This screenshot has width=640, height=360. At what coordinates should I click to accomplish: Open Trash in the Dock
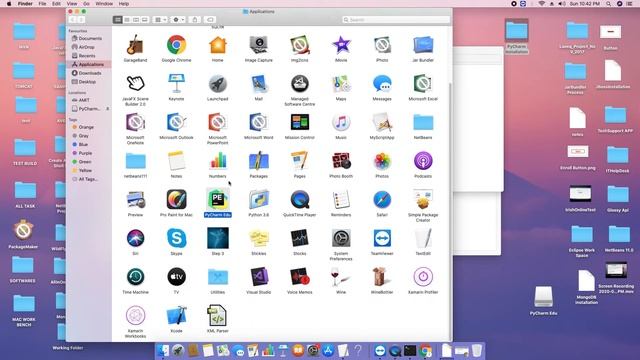tap(476, 350)
